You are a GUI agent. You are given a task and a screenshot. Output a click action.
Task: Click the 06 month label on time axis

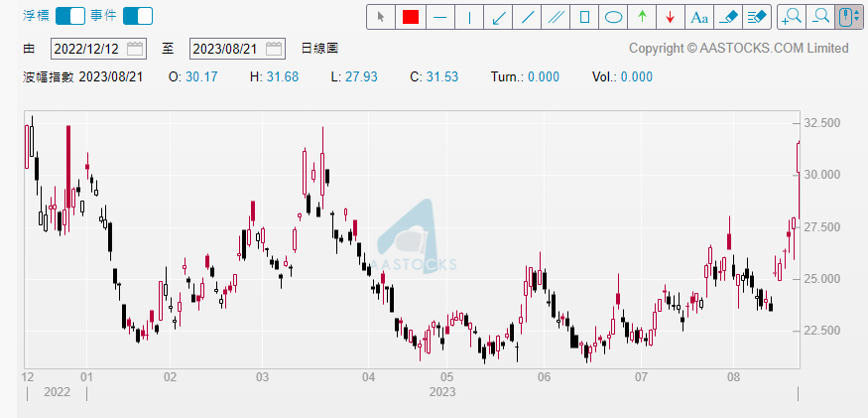coord(545,377)
